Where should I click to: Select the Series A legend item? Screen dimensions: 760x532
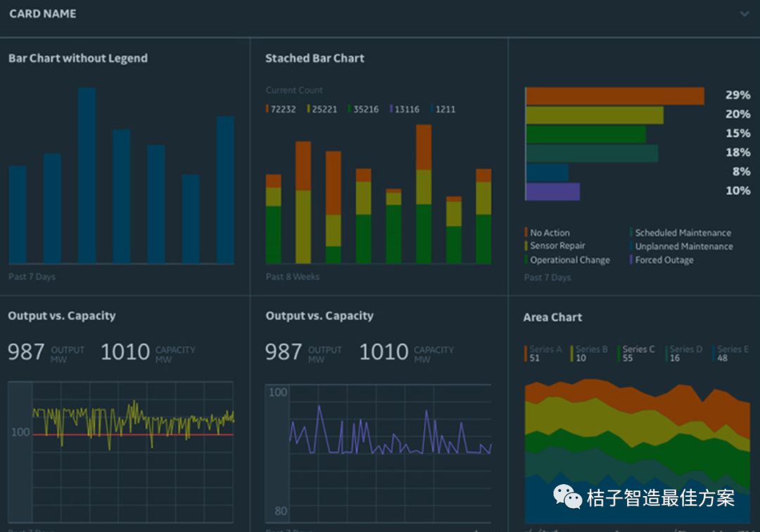tap(543, 353)
